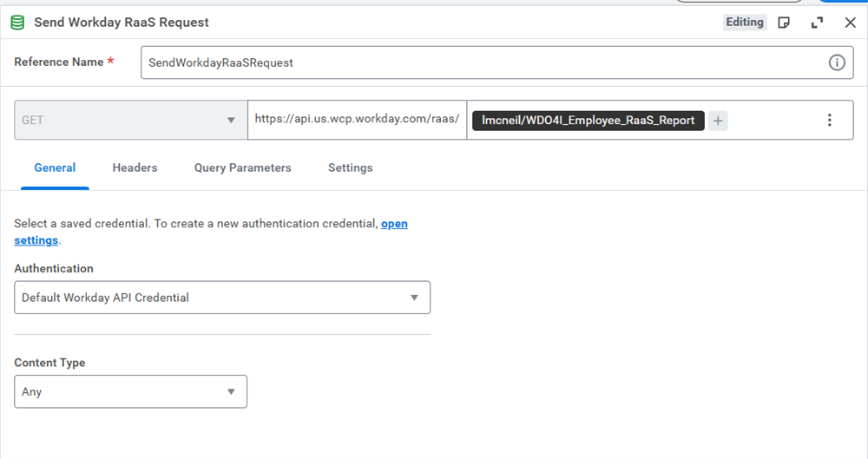The width and height of the screenshot is (868, 459).
Task: Click the base URL text api.us.wcp.workday.com/raas/
Action: 357,119
